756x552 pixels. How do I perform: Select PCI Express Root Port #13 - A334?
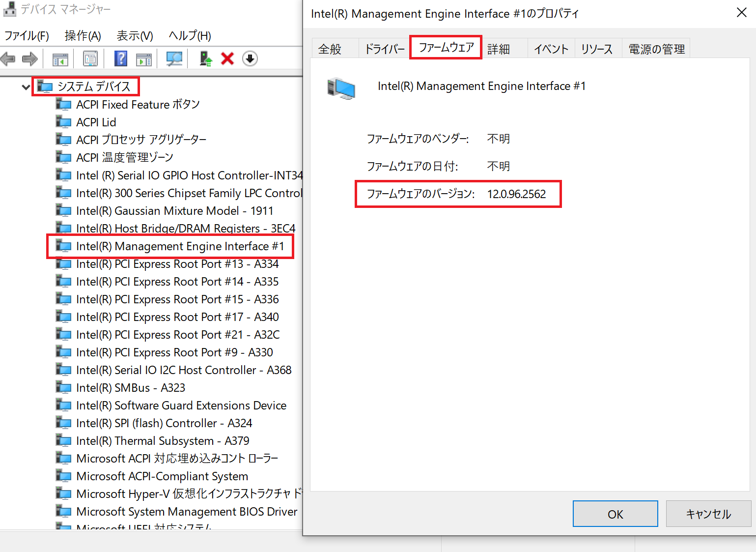coord(178,263)
